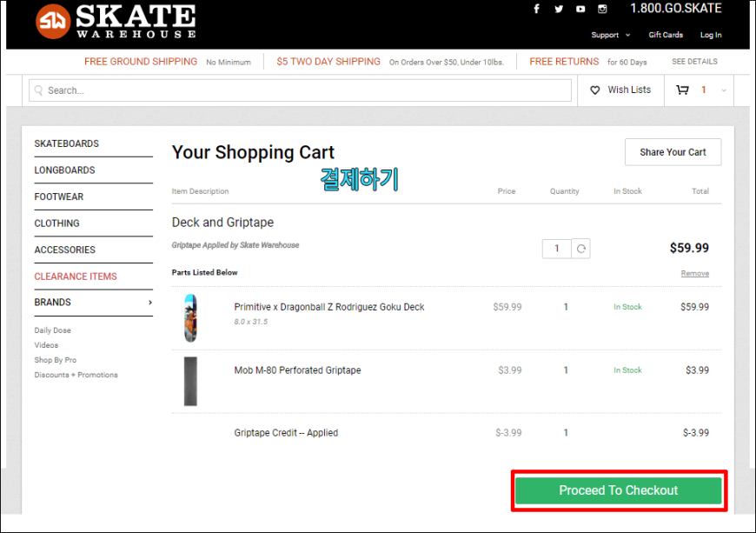Click Griptape Credit -- Applied text

(x=286, y=433)
